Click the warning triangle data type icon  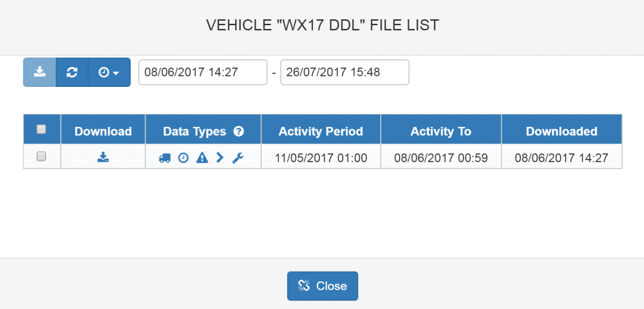202,158
